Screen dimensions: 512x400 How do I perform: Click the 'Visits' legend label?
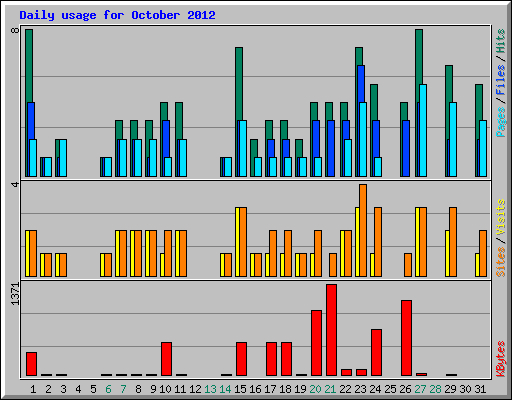[x=501, y=217]
